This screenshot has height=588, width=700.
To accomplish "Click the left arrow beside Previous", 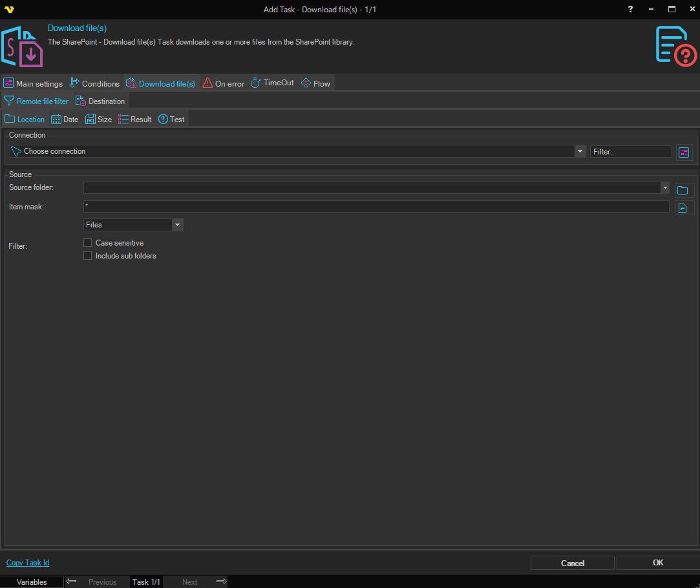I will [x=72, y=582].
